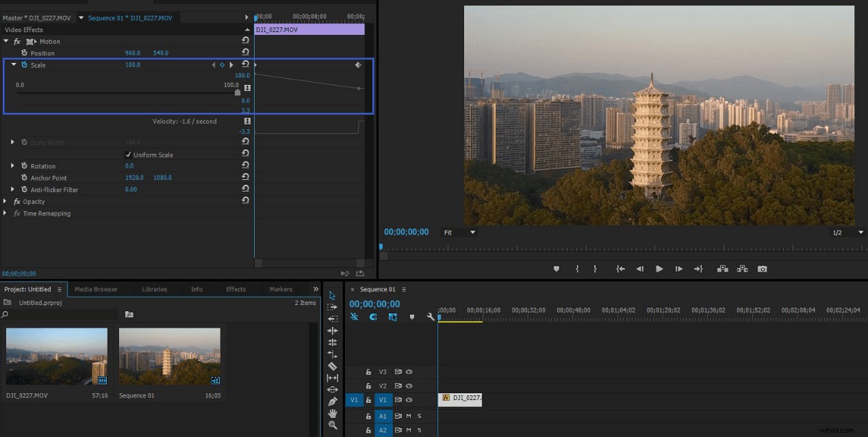Image resolution: width=868 pixels, height=437 pixels.
Task: Open the Timeline Display Settings wrench icon
Action: pyautogui.click(x=431, y=317)
